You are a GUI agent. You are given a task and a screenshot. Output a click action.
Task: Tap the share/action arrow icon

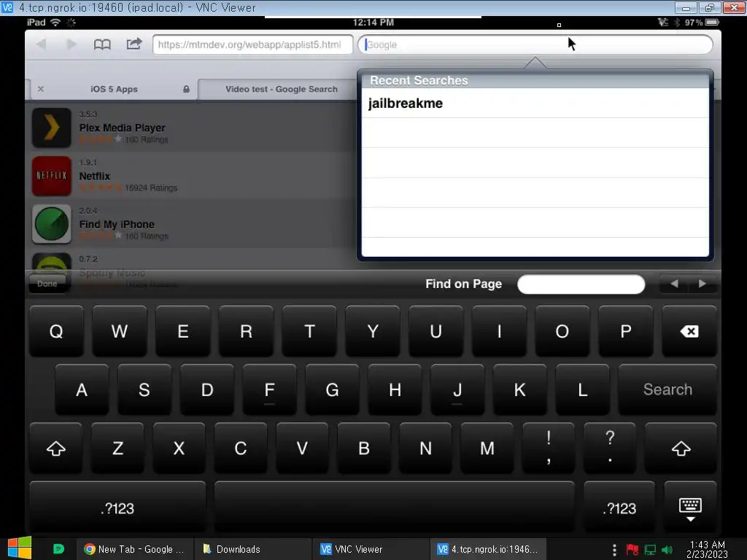coord(134,44)
